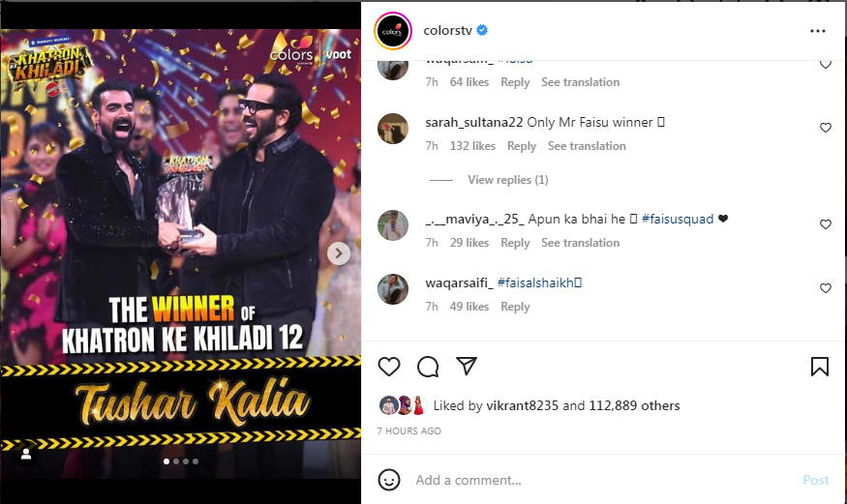Save post with bookmark icon
The width and height of the screenshot is (847, 504).
click(820, 367)
